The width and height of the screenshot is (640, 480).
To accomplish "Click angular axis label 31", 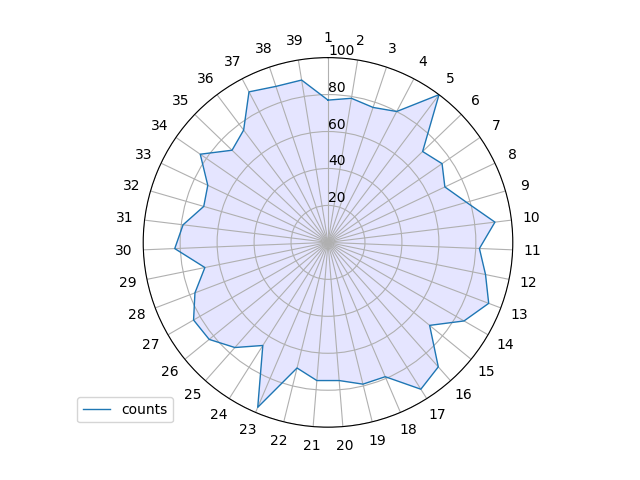I will pos(124,217).
